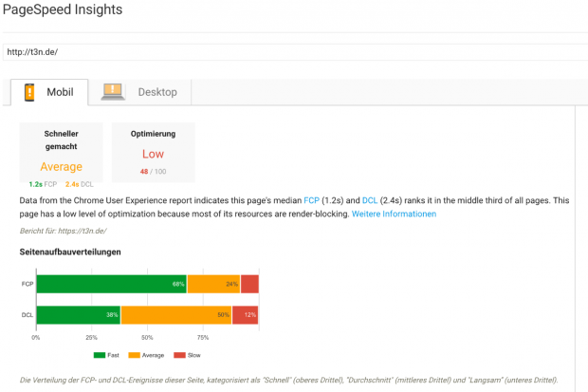Click the red slow FCP bar segment
The image size is (588, 392).
pos(249,284)
